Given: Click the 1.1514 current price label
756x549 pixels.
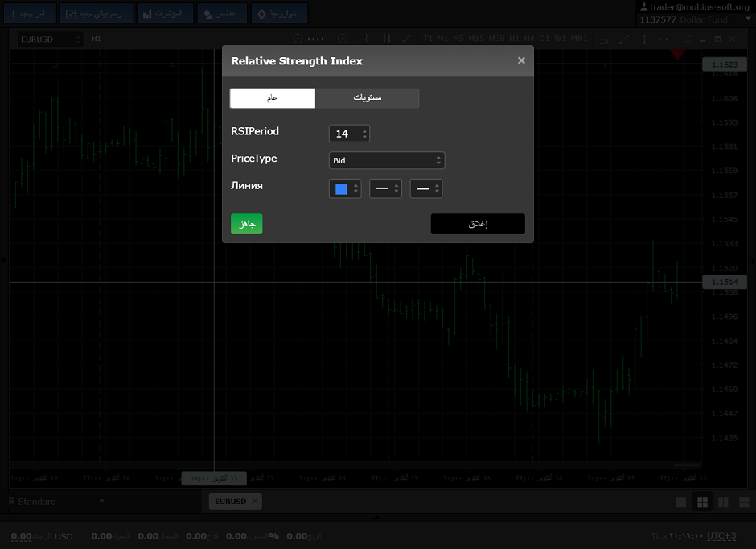Looking at the screenshot, I should pyautogui.click(x=725, y=282).
